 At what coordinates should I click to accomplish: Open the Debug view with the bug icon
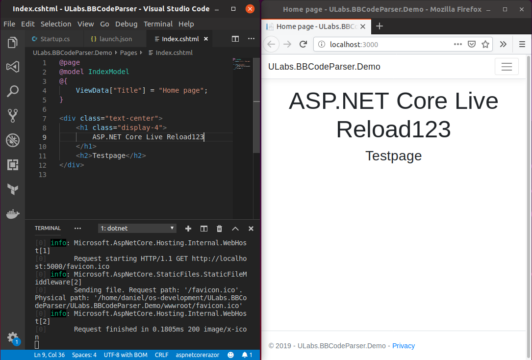point(13,140)
